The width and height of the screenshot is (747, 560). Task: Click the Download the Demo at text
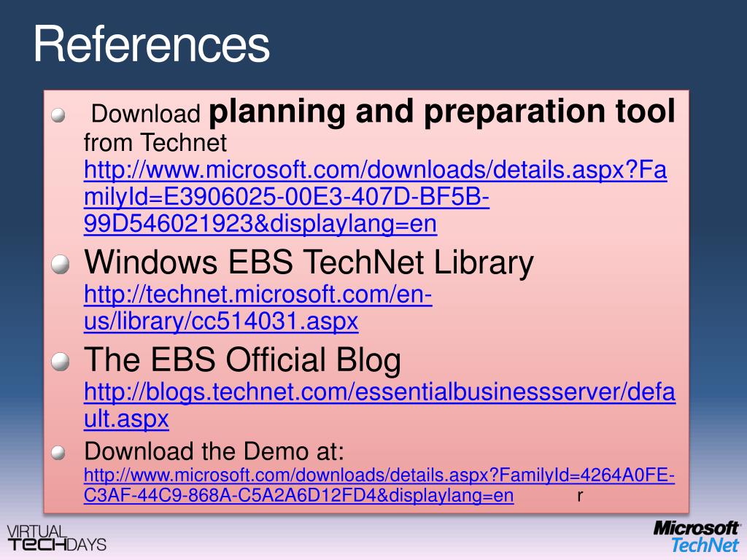click(x=214, y=451)
